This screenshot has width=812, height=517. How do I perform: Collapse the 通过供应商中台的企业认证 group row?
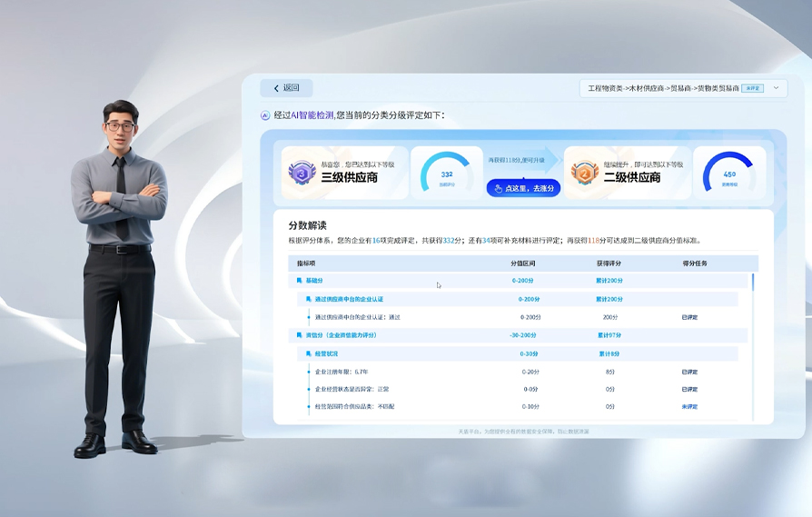(x=518, y=299)
